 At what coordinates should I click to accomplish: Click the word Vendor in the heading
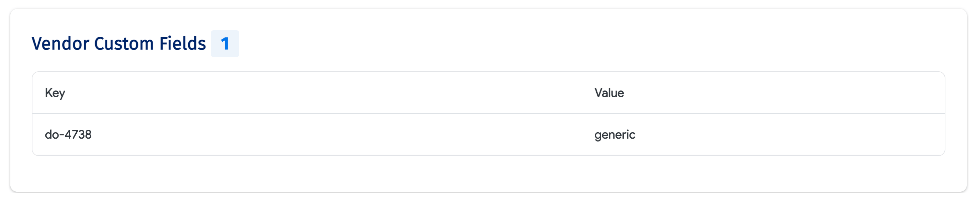click(x=60, y=44)
